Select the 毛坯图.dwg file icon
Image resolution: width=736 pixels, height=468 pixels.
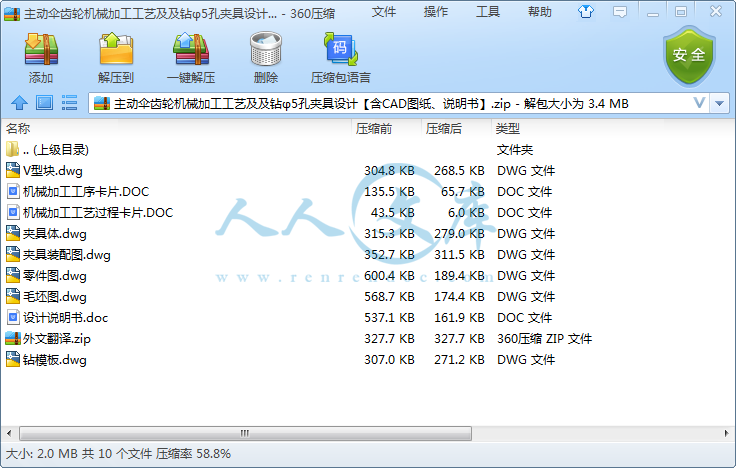coord(13,297)
